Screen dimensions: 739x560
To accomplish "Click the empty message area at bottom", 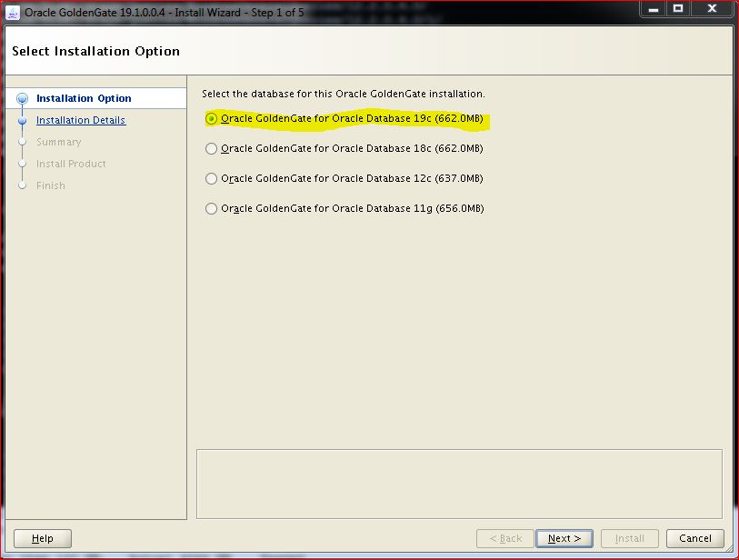I will [459, 482].
